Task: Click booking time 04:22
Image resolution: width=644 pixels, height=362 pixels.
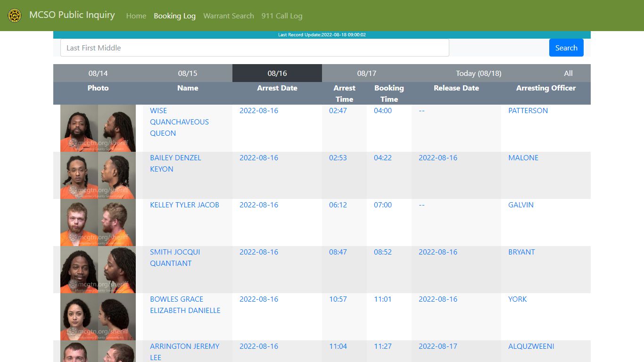Action: [383, 157]
